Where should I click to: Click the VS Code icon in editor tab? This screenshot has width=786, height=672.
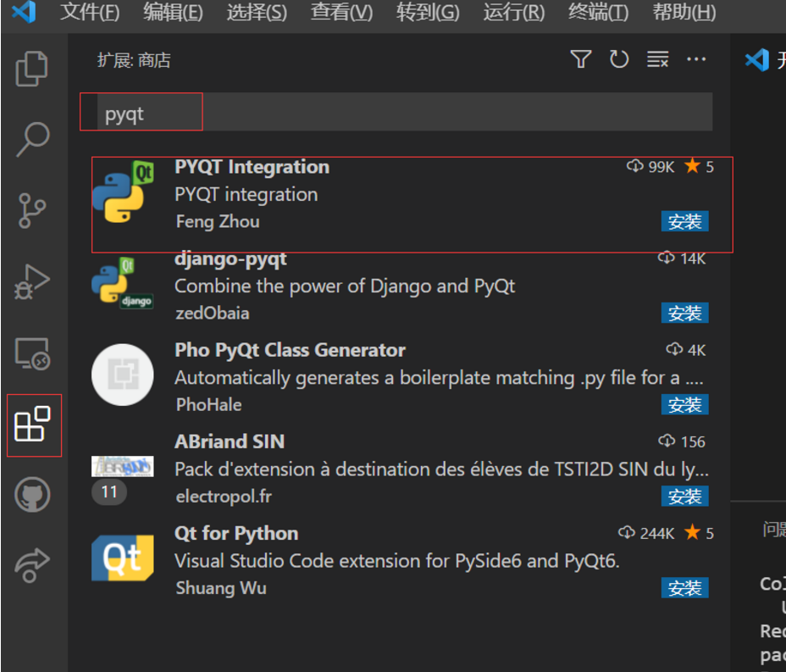point(757,60)
